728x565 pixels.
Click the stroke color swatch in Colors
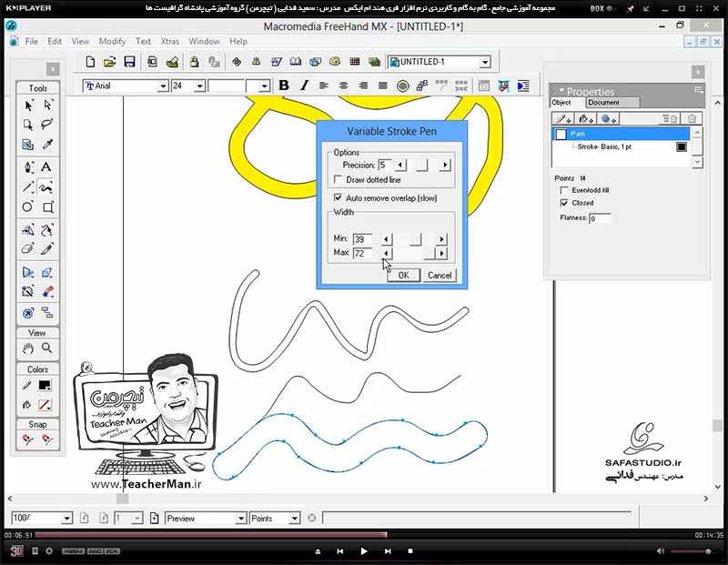point(45,386)
